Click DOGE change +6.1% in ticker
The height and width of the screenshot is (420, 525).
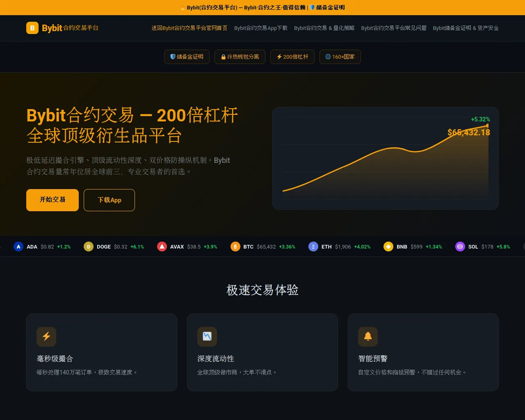tap(137, 247)
